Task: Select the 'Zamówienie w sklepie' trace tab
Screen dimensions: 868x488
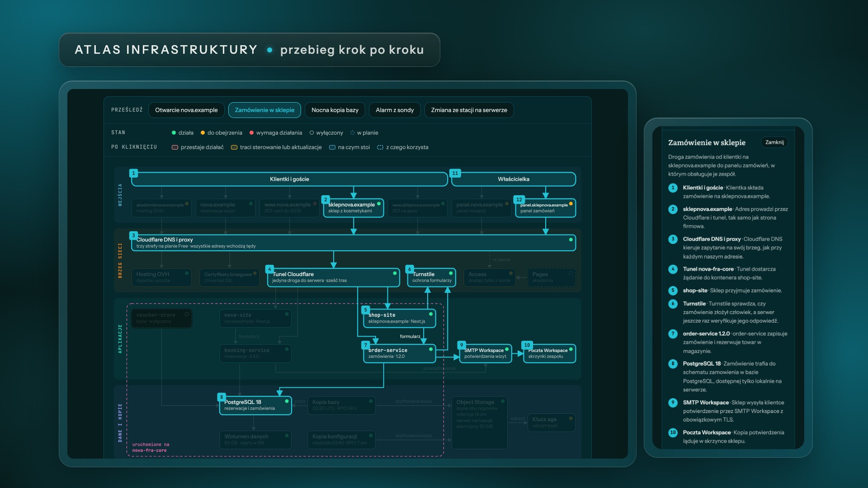Action: pos(264,110)
